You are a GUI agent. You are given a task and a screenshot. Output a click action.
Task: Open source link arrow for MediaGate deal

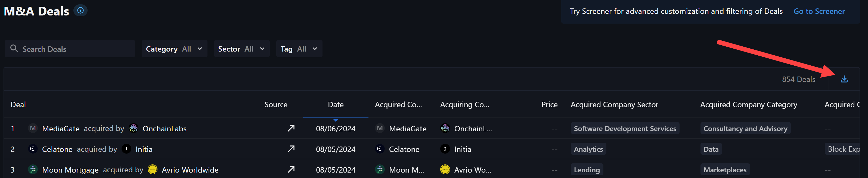click(291, 128)
